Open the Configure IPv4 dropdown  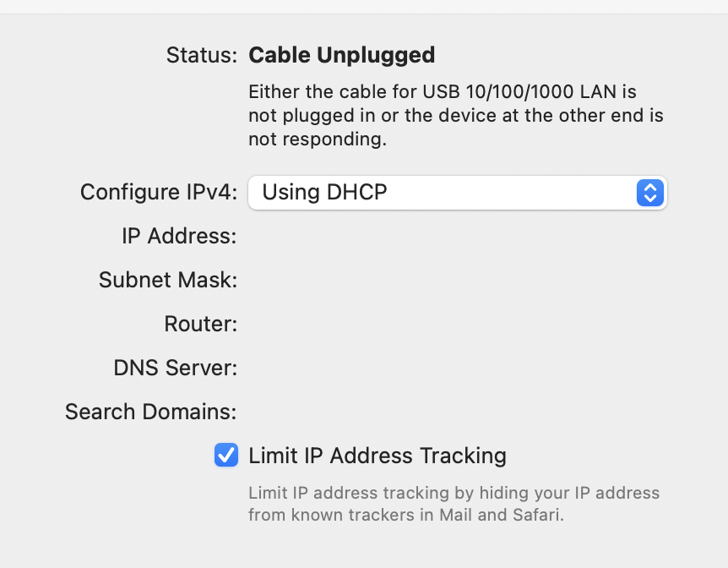tap(456, 193)
